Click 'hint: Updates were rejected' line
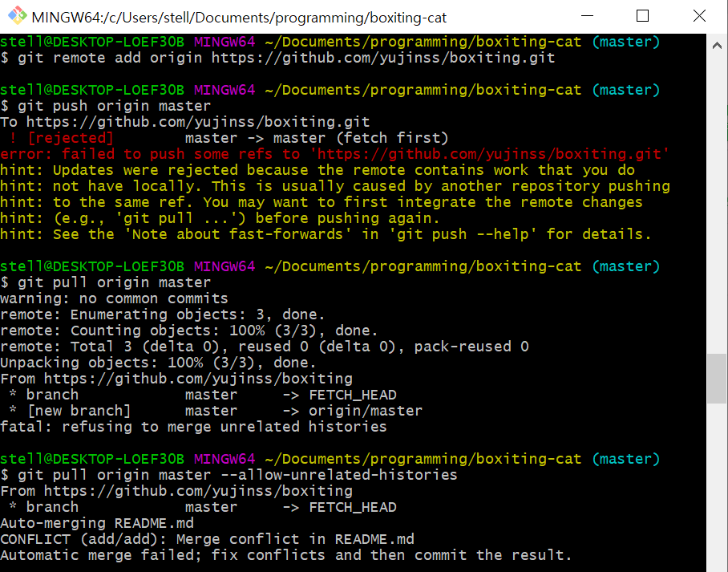This screenshot has width=728, height=572. click(x=317, y=170)
